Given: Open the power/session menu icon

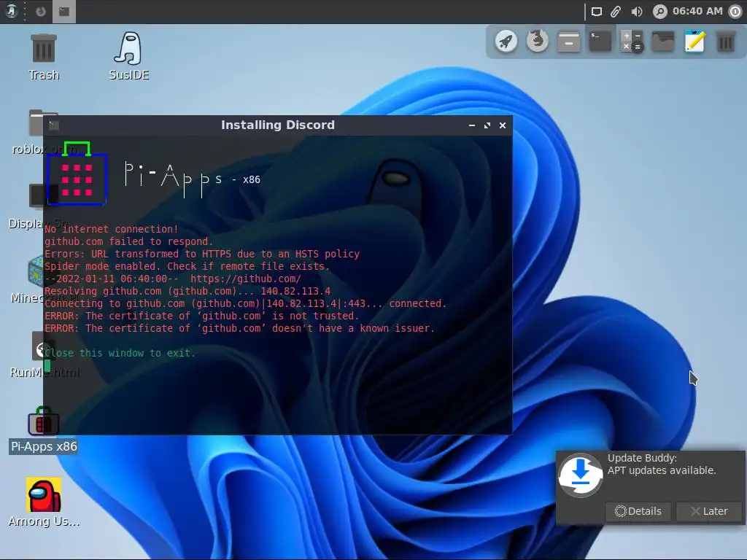Looking at the screenshot, I should (735, 12).
